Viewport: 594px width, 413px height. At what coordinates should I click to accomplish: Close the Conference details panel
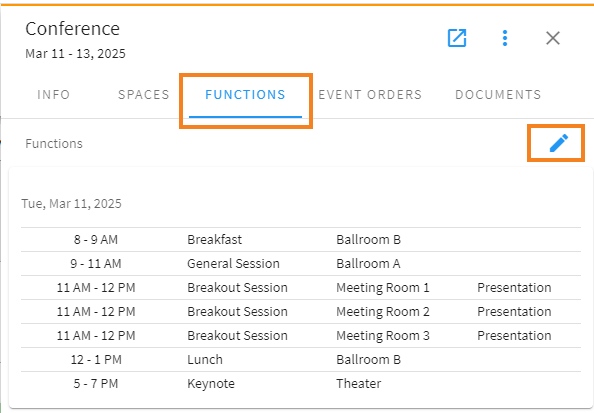pyautogui.click(x=553, y=38)
